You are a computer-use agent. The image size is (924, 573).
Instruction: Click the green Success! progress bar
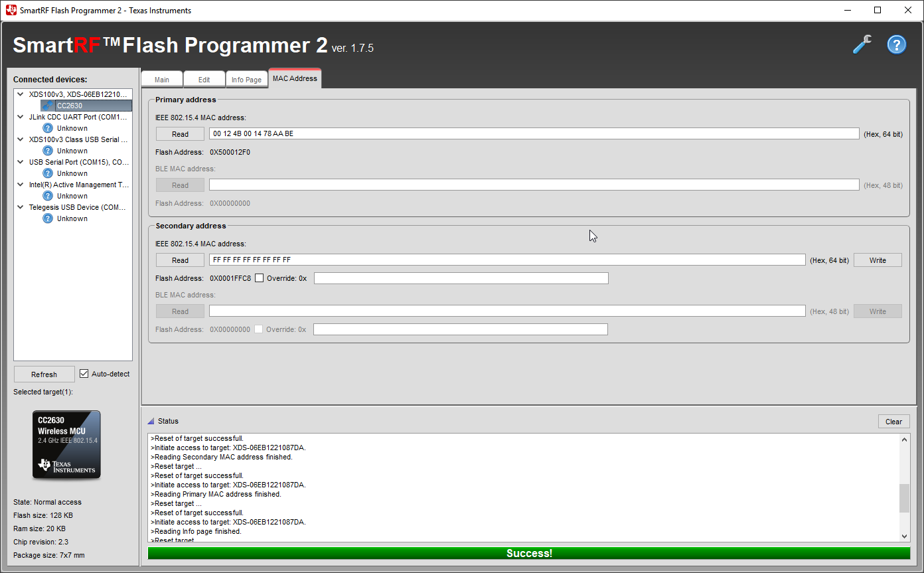tap(529, 553)
